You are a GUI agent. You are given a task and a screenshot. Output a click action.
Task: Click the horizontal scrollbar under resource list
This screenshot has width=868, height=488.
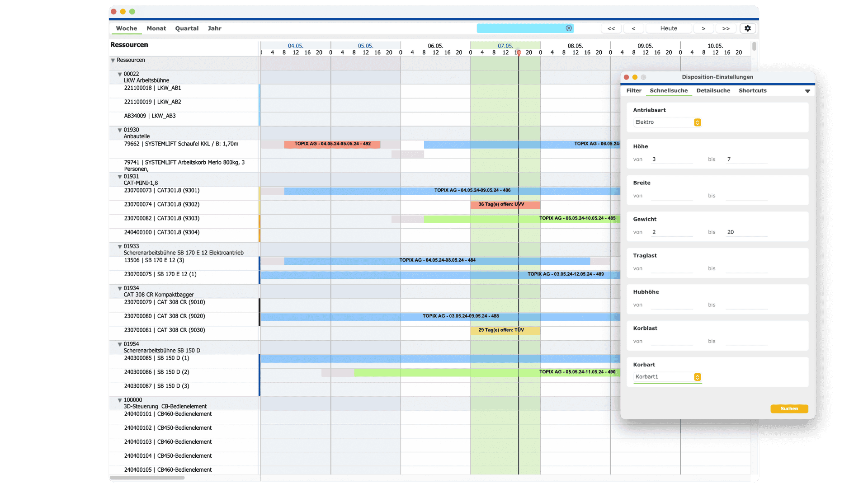tap(147, 478)
